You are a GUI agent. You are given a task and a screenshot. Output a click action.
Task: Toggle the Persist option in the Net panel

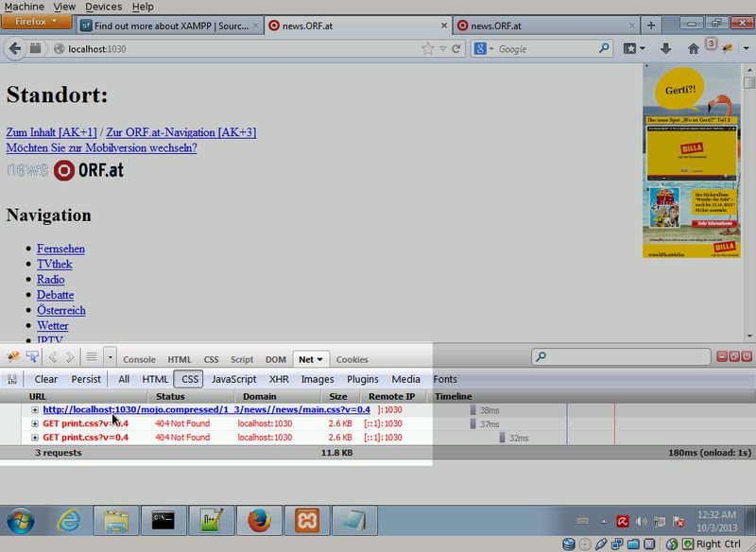86,379
